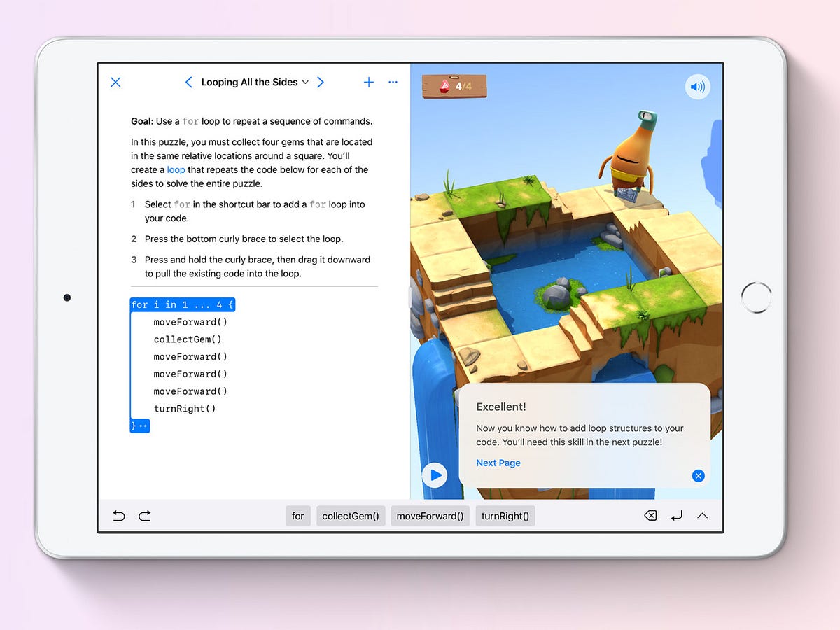
Task: Open the more options ellipsis icon
Action: coord(393,82)
